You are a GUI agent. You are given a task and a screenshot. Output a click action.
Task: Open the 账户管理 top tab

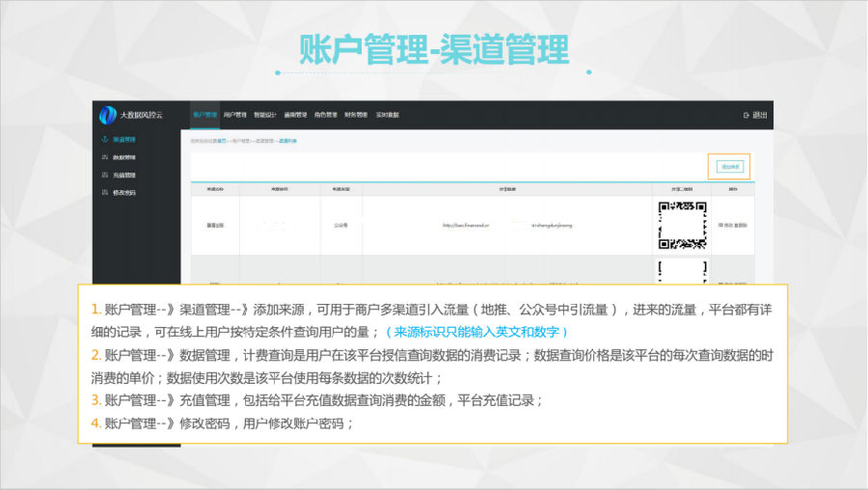[x=204, y=115]
